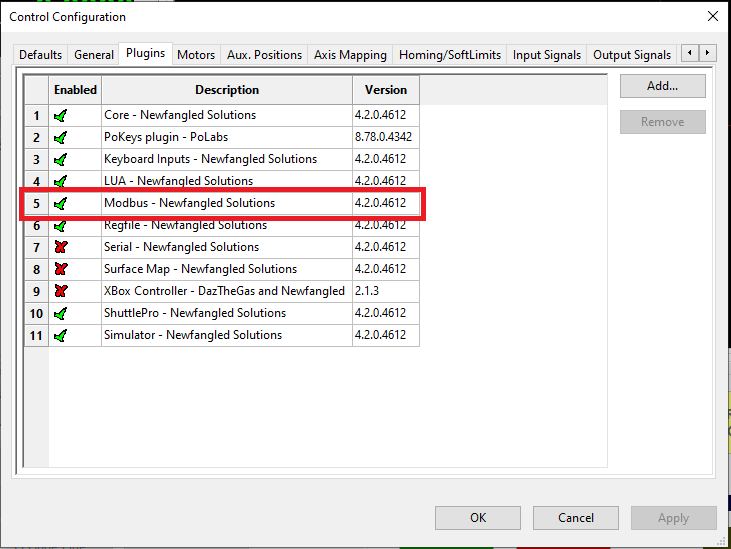Click PoKeys version 8.78.0.4342 cell
This screenshot has width=731, height=549.
pyautogui.click(x=386, y=137)
